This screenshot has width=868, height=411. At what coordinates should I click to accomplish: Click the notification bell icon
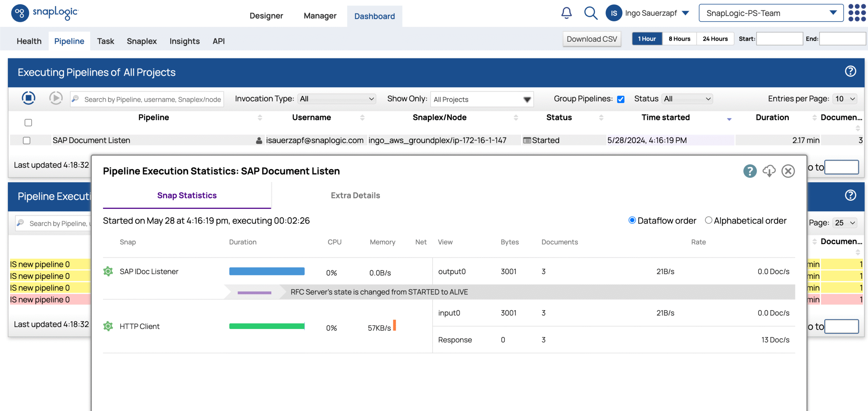coord(566,13)
